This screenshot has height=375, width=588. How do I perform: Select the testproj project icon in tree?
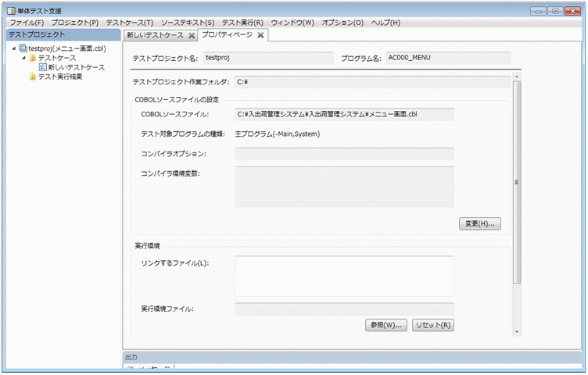coord(23,48)
